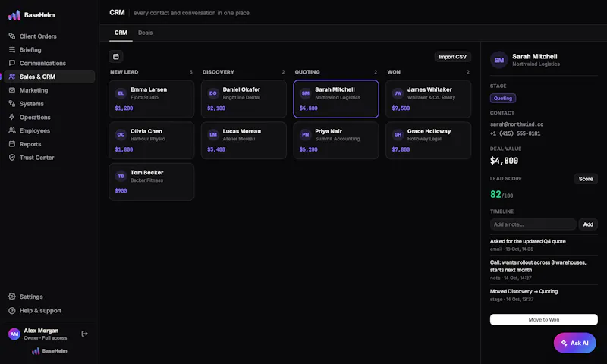Screen dimensions: 607x364
Task: Click the Score button
Action: coord(586,179)
